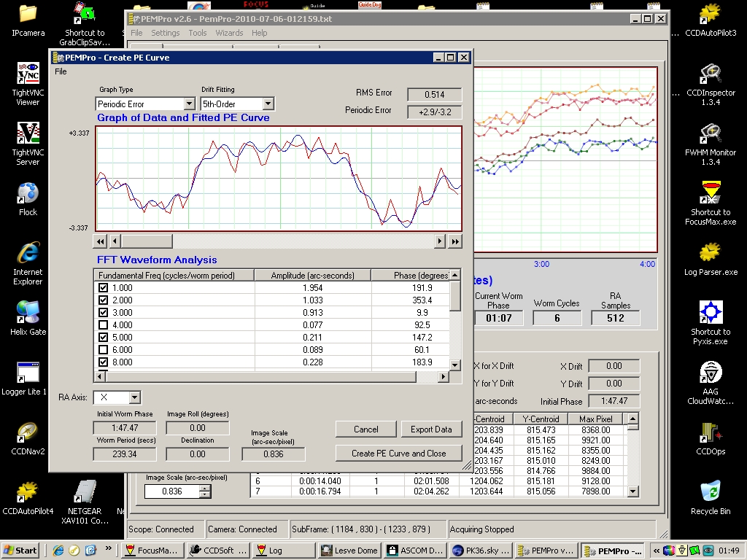Click Create PE Curve and Close
Viewport: 747px width, 560px height.
click(x=399, y=454)
